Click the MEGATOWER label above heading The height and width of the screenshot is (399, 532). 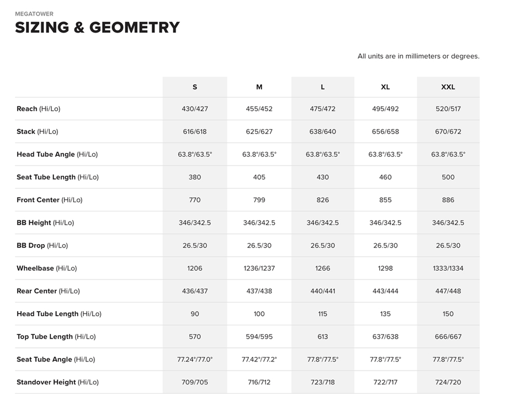[x=34, y=14]
